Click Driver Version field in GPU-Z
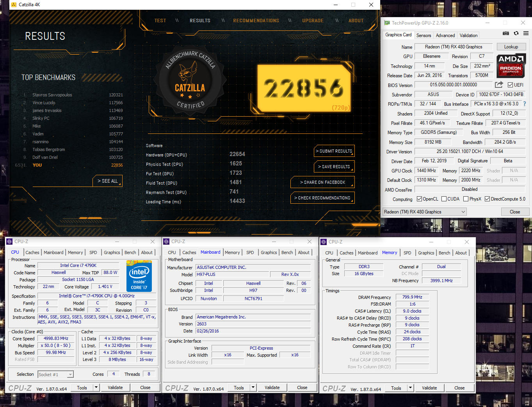 [x=470, y=151]
